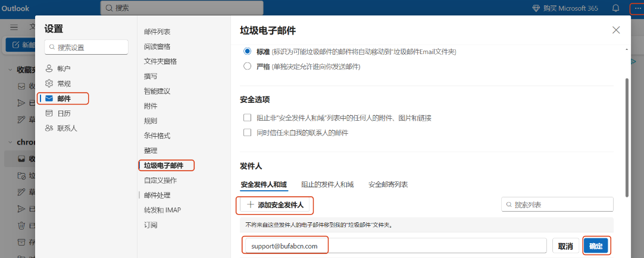The image size is (644, 258).
Task: Toggle the hamburger navigation pane button
Action: point(14,27)
